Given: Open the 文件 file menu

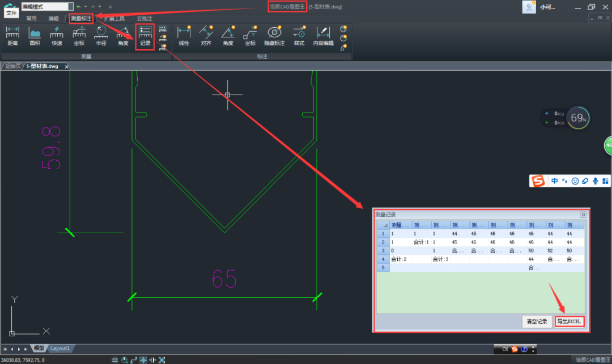Looking at the screenshot, I should click(12, 13).
